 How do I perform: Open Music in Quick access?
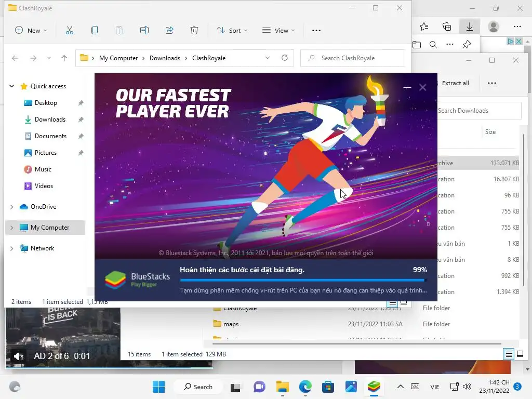pos(43,169)
